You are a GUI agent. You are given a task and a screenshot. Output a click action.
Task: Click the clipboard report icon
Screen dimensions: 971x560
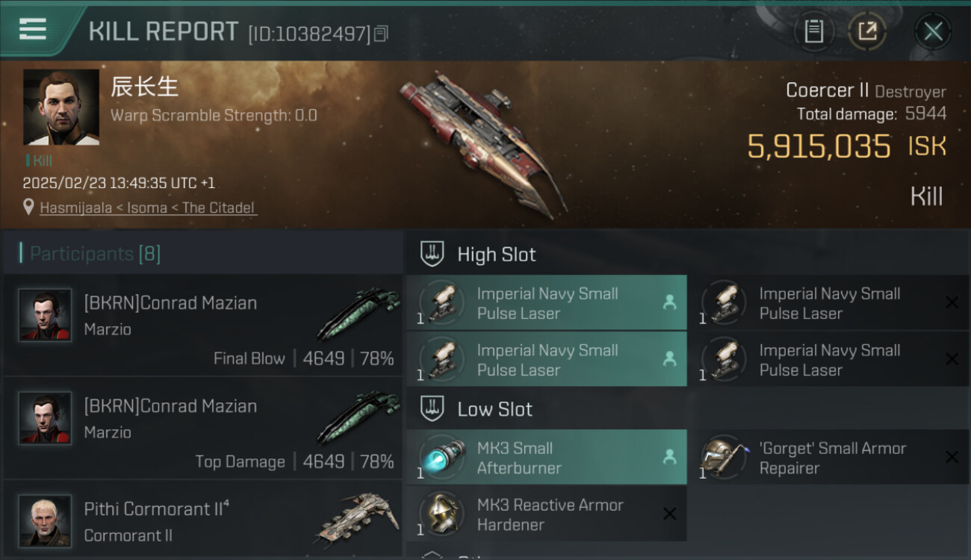813,31
